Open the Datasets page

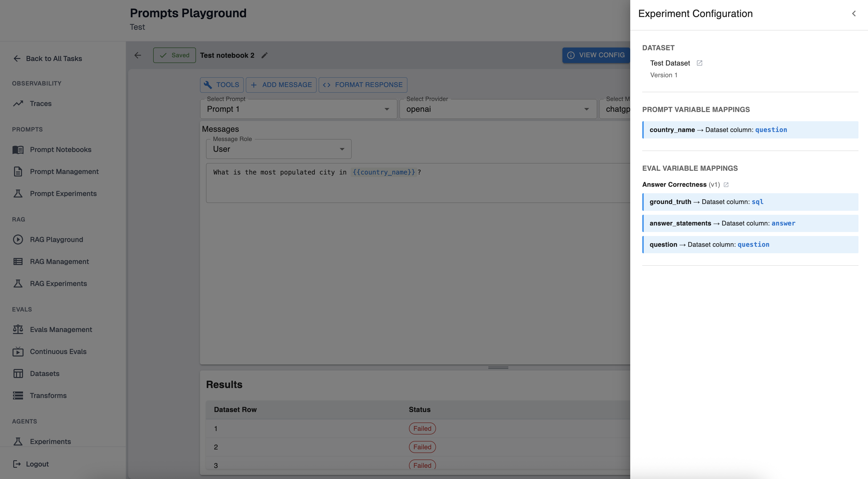click(x=45, y=373)
